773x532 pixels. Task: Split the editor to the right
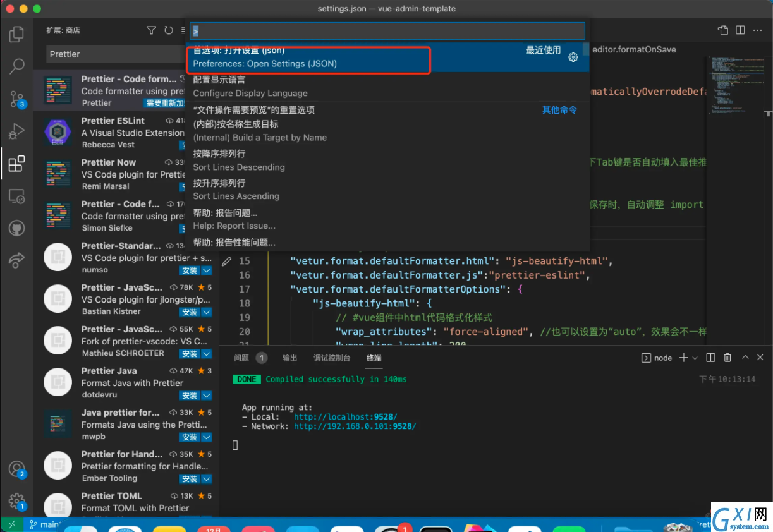(740, 30)
